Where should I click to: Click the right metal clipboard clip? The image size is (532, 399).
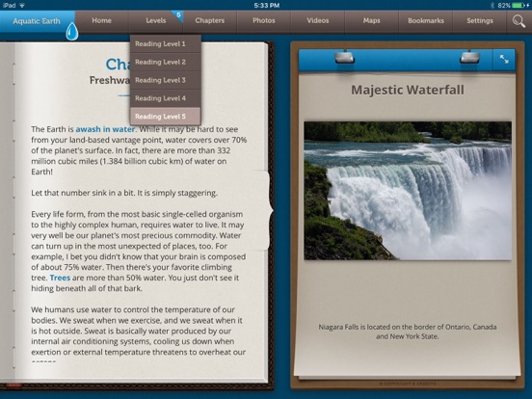[x=470, y=57]
